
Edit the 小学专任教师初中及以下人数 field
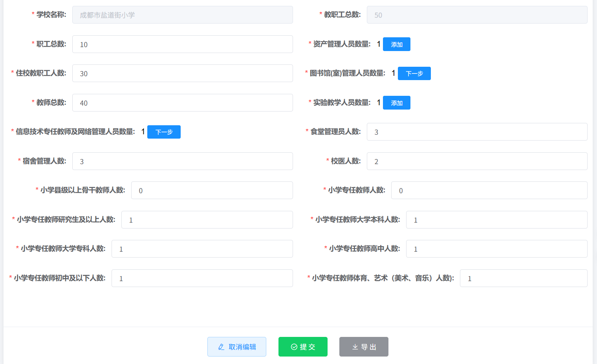202,278
